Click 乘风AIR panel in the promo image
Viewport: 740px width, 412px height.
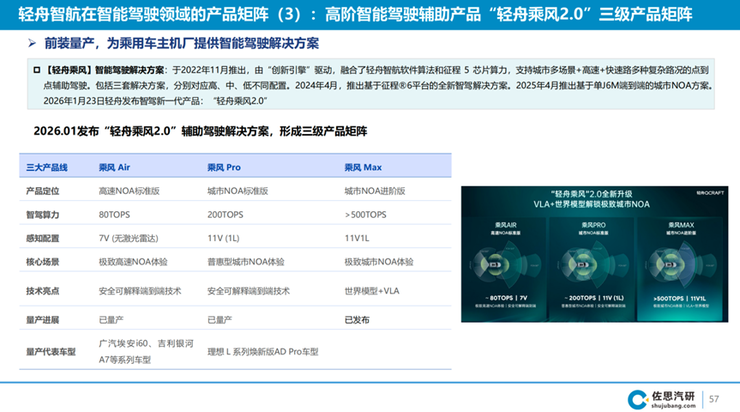pyautogui.click(x=505, y=268)
